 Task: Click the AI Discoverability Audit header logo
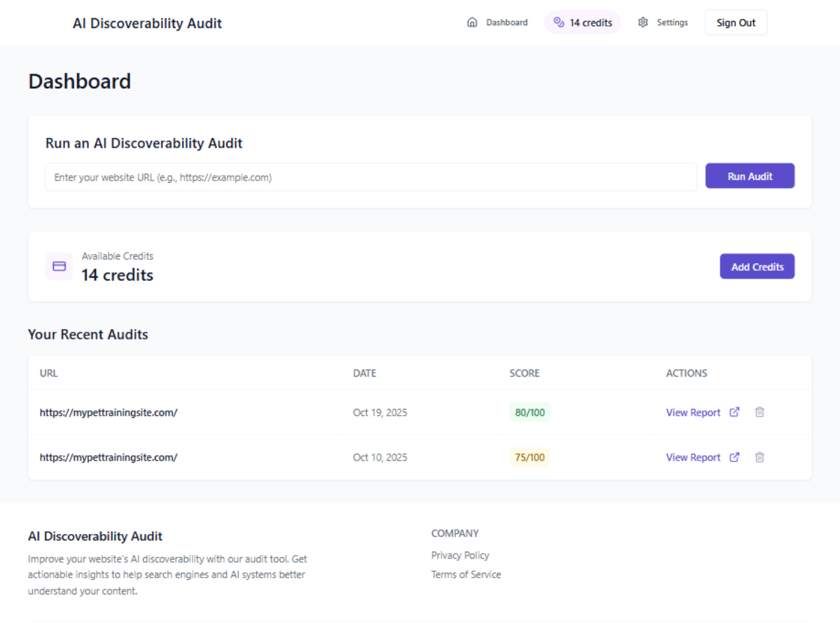[147, 23]
